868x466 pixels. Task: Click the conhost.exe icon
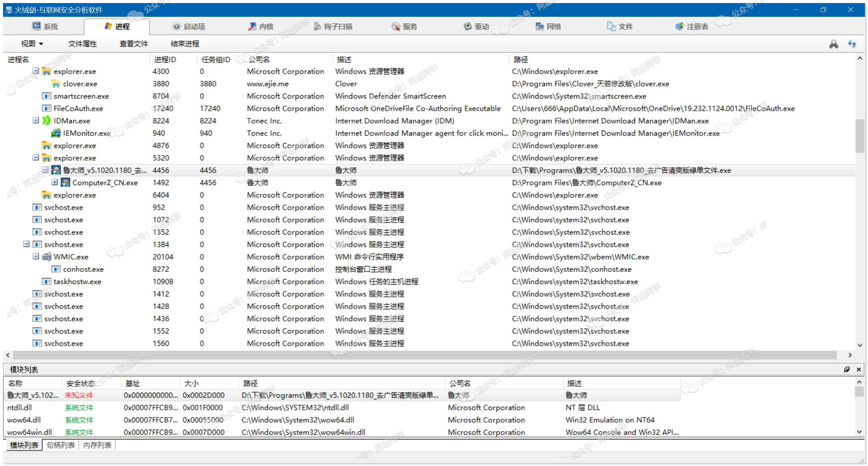(x=56, y=269)
